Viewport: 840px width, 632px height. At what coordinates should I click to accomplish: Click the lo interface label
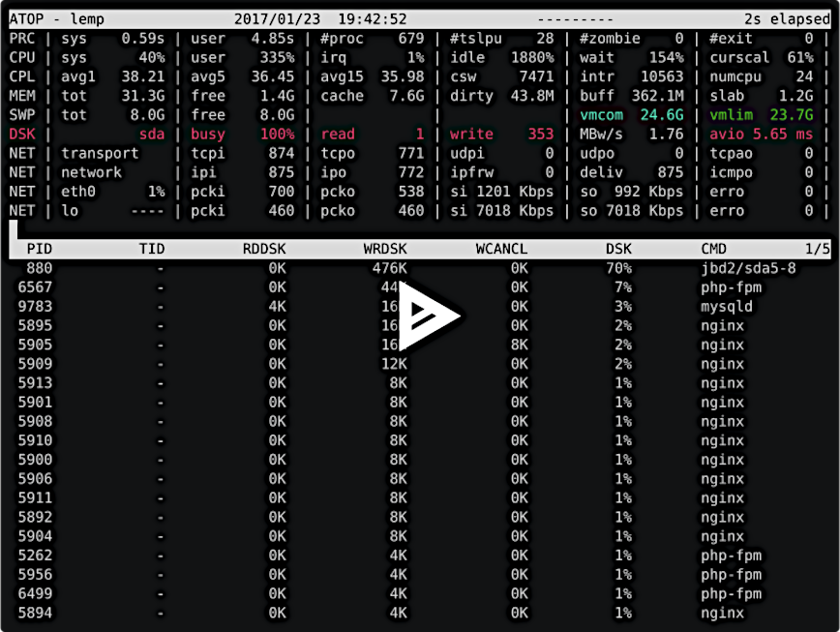coord(70,210)
